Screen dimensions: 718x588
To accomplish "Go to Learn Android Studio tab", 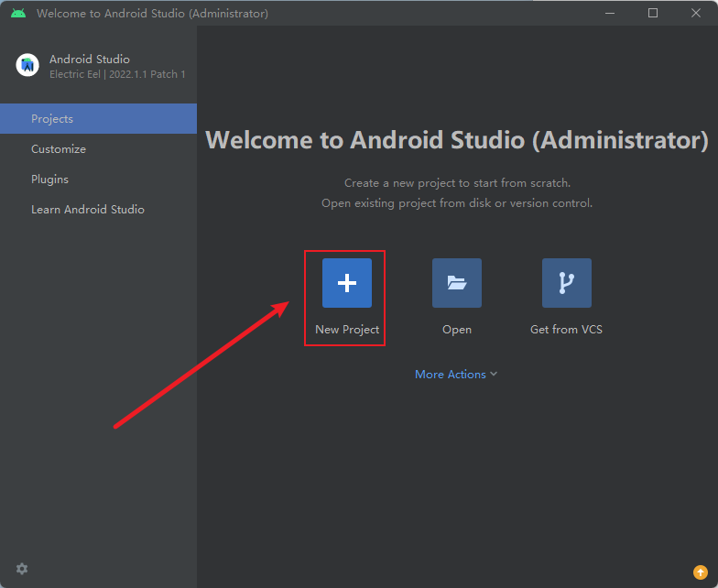I will 99,209.
